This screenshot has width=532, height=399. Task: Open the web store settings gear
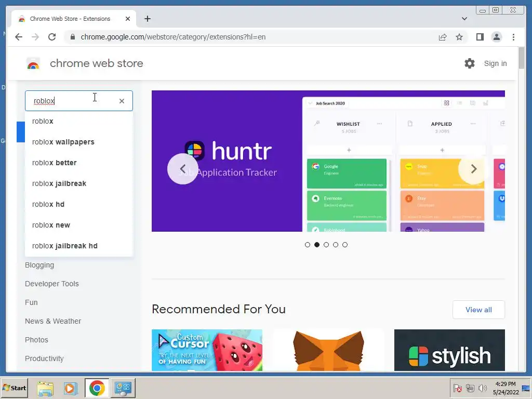pyautogui.click(x=470, y=63)
